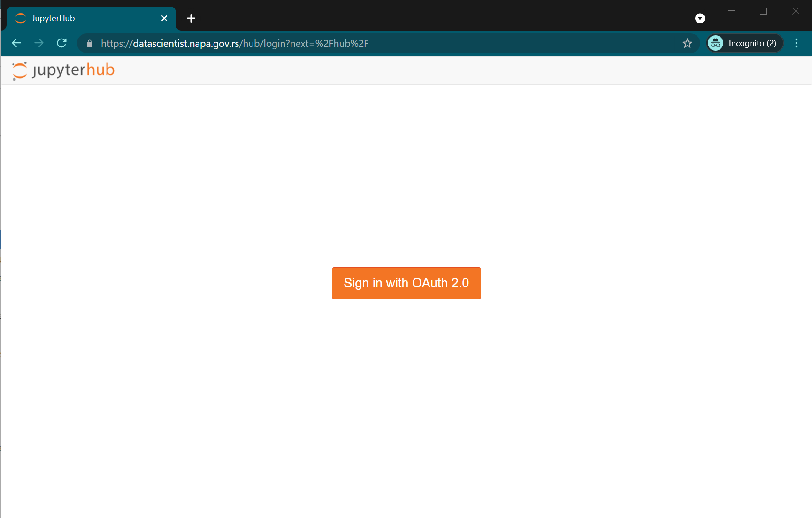Click the JupyterHub favicon on the browser tab
Screen dimensions: 812x518
coord(20,18)
